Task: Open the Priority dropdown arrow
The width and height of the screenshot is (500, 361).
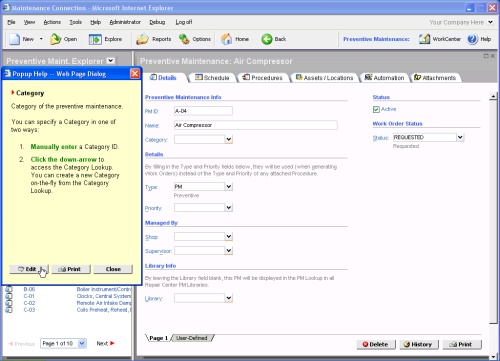Action: pos(229,208)
